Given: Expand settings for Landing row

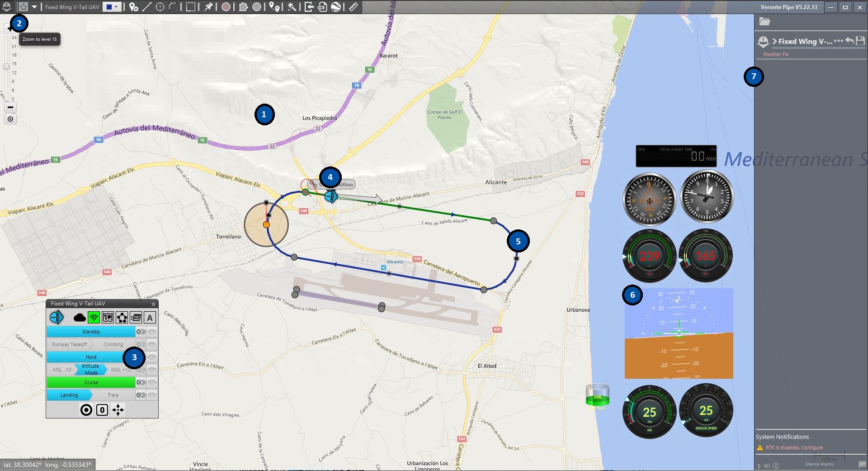Looking at the screenshot, I should (x=141, y=395).
